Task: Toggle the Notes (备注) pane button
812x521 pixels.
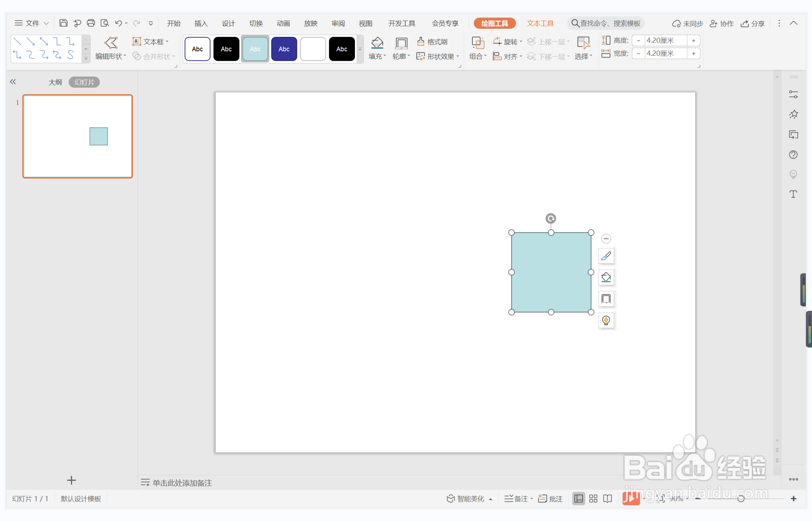Action: coord(517,498)
